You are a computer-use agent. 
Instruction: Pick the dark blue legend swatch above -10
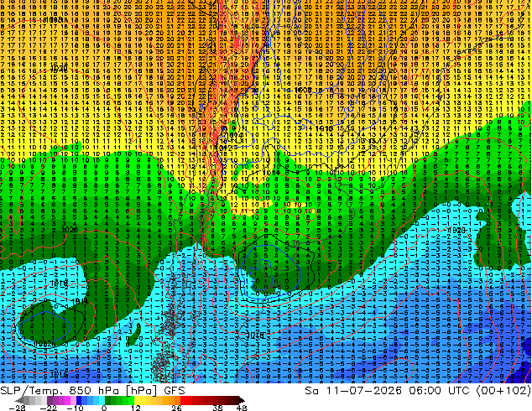point(79,400)
